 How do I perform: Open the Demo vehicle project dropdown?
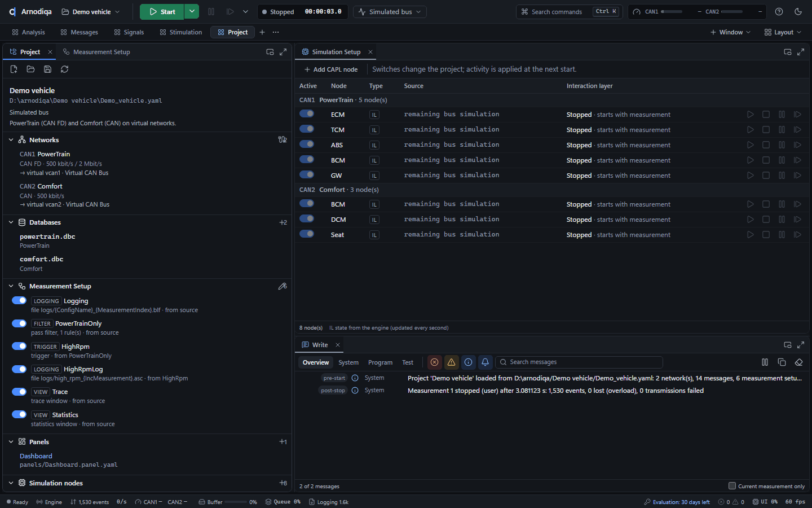pos(91,12)
